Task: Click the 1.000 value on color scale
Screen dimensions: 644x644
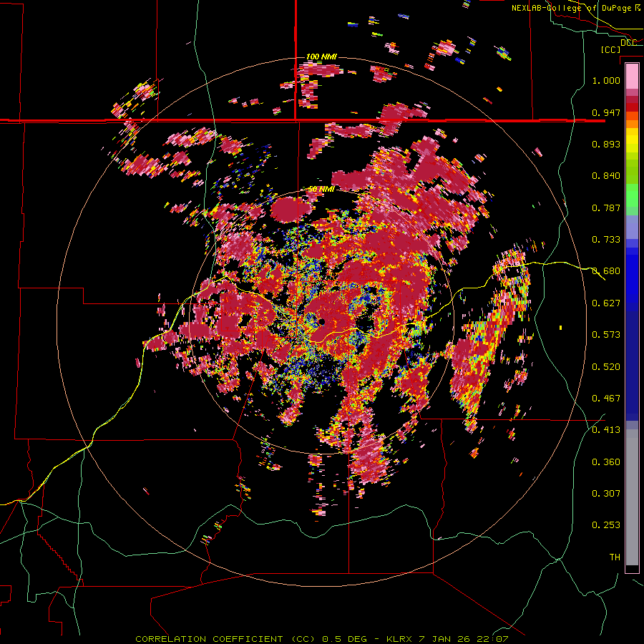Action: (x=606, y=80)
